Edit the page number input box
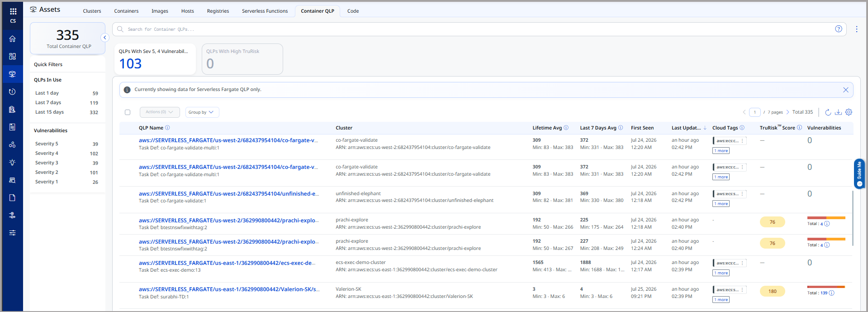Image resolution: width=868 pixels, height=312 pixels. click(x=755, y=112)
